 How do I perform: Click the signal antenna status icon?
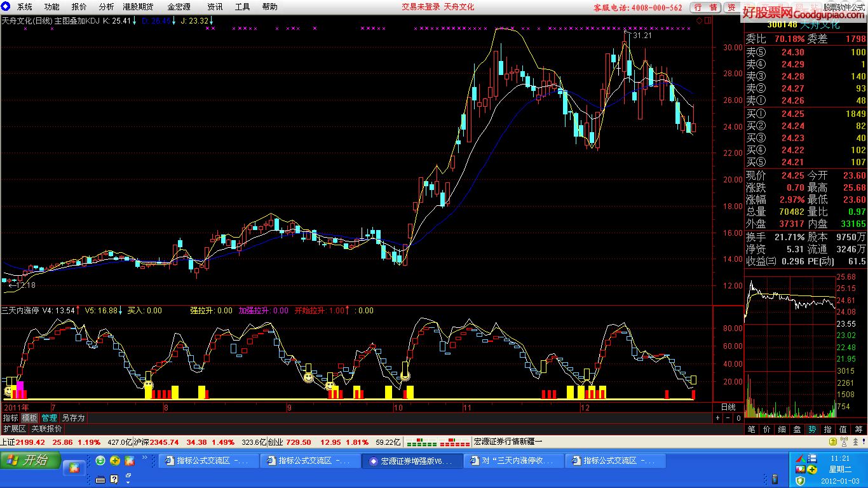[x=844, y=442]
